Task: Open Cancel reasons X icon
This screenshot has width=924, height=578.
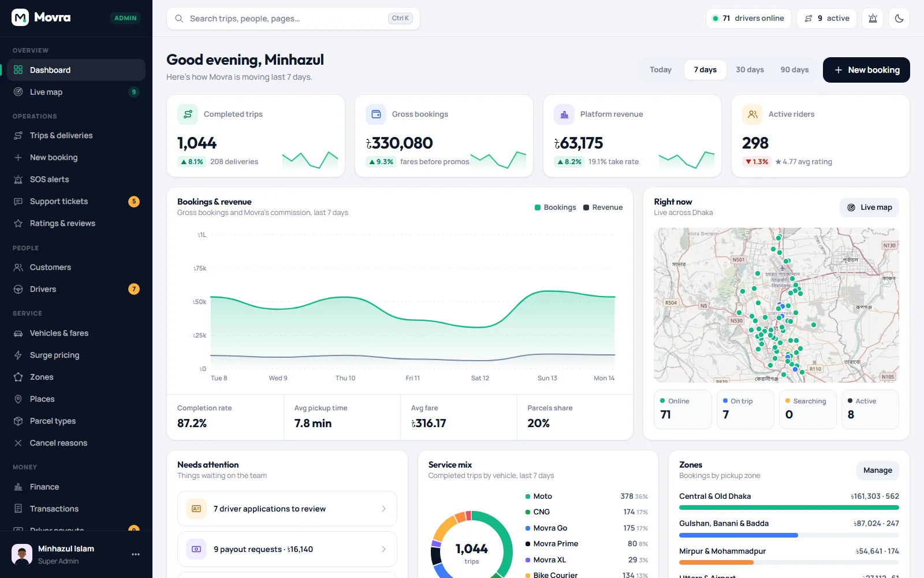Action: [18, 443]
